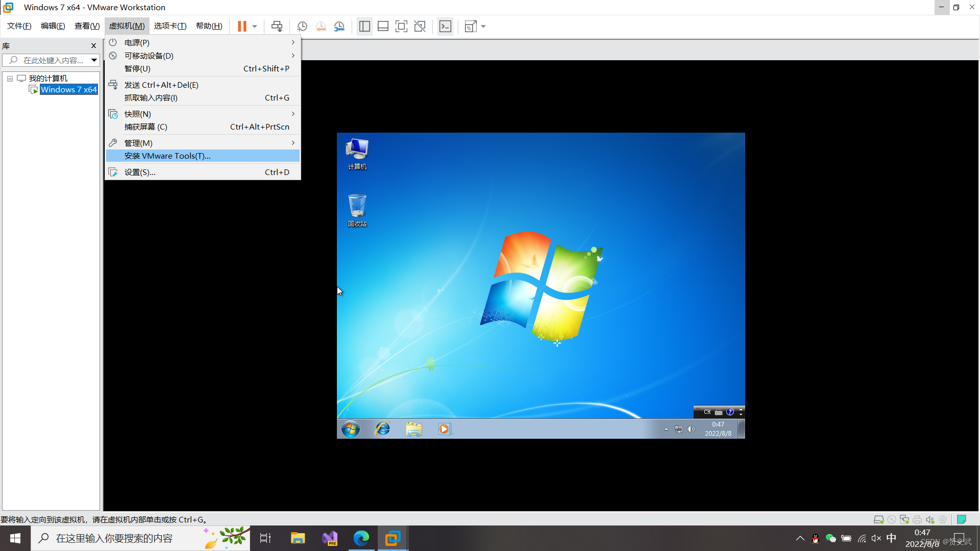Select 暂停(U) menu entry

[203, 68]
